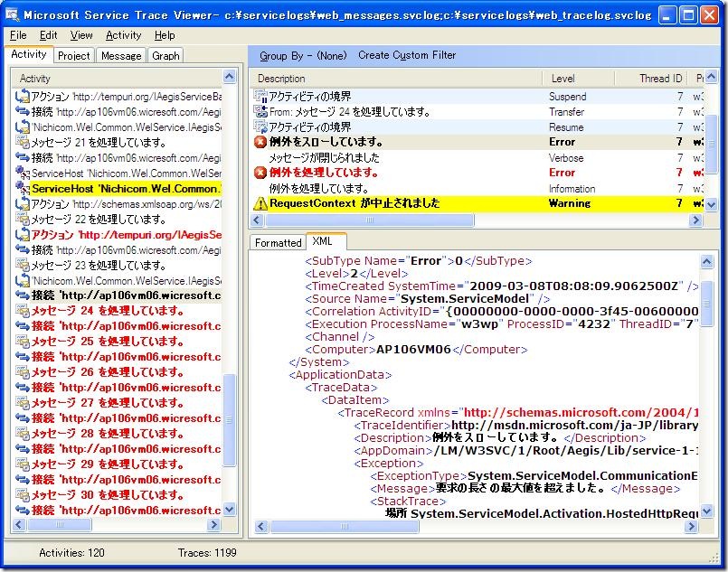Click the <Channel /> line in the XML
Image resolution: width=728 pixels, height=572 pixels.
[339, 337]
